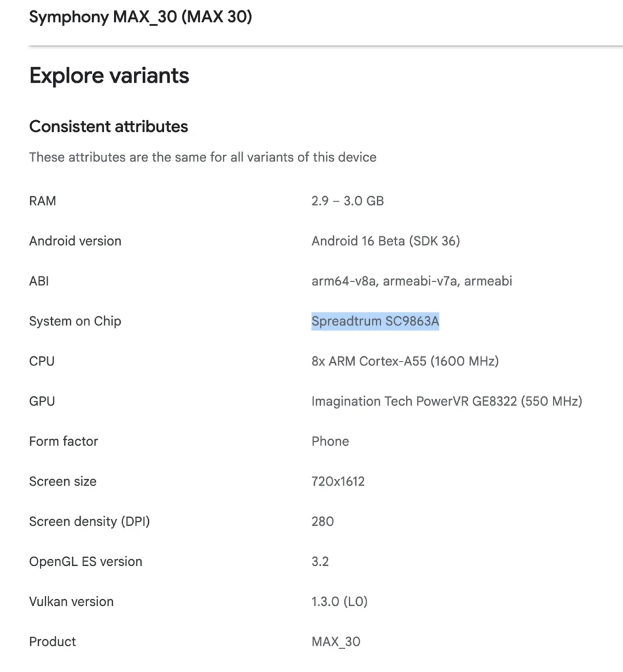Select the CPU value 8x ARM Cortex-A55

(406, 361)
